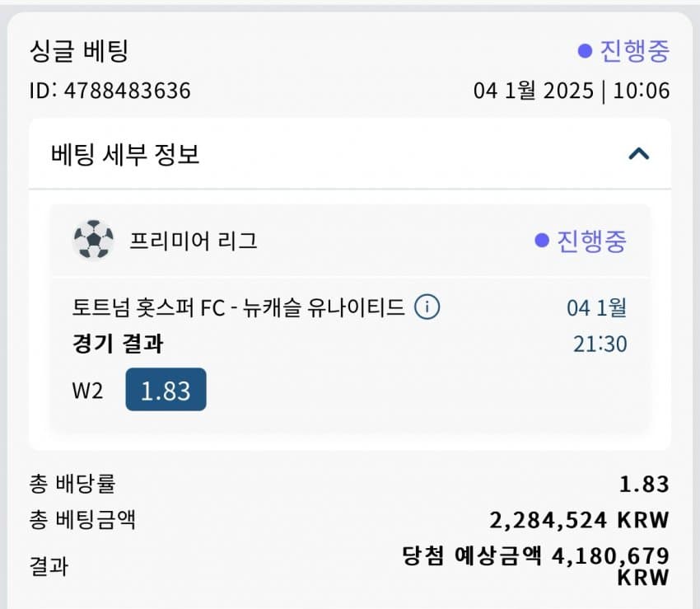Click the 싱글 베팅 heading
Viewport: 700px width, 609px height.
tap(79, 51)
